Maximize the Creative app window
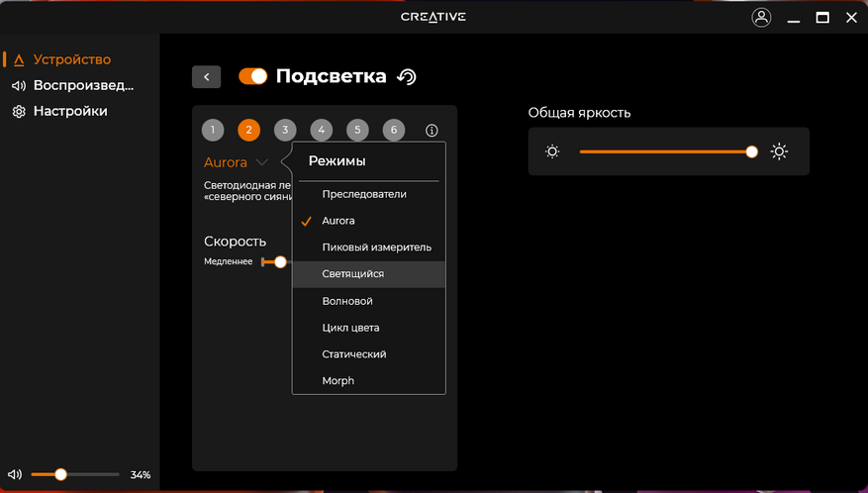 click(822, 18)
